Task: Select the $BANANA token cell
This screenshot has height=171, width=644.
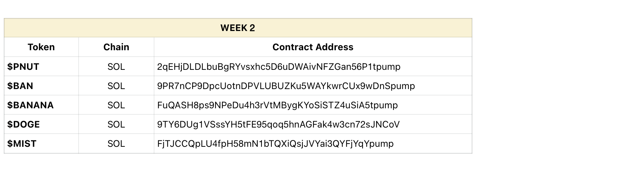Action: tap(41, 105)
